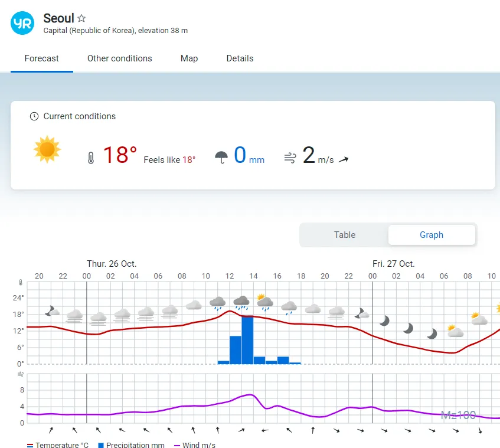Image resolution: width=500 pixels, height=448 pixels.
Task: Open the Other conditions tab
Action: click(x=120, y=58)
